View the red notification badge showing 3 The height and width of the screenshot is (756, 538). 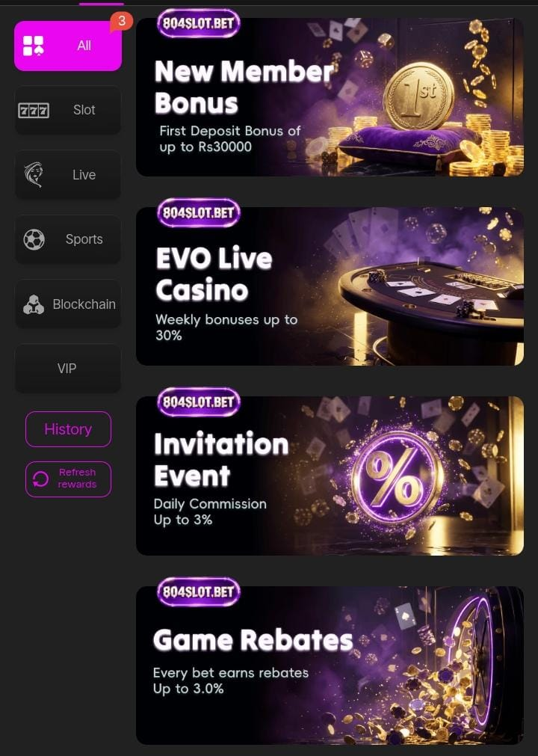(121, 21)
